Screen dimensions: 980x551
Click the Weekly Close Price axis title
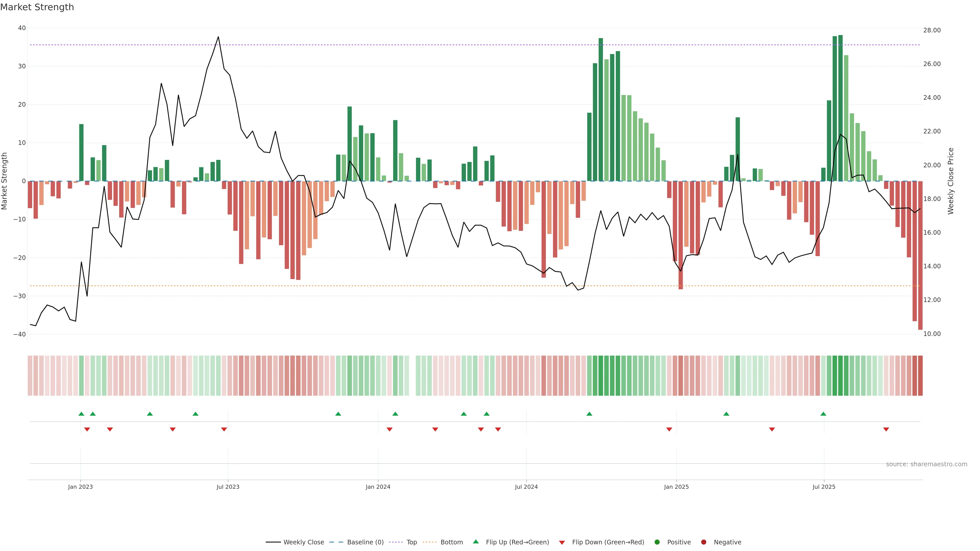(x=950, y=181)
